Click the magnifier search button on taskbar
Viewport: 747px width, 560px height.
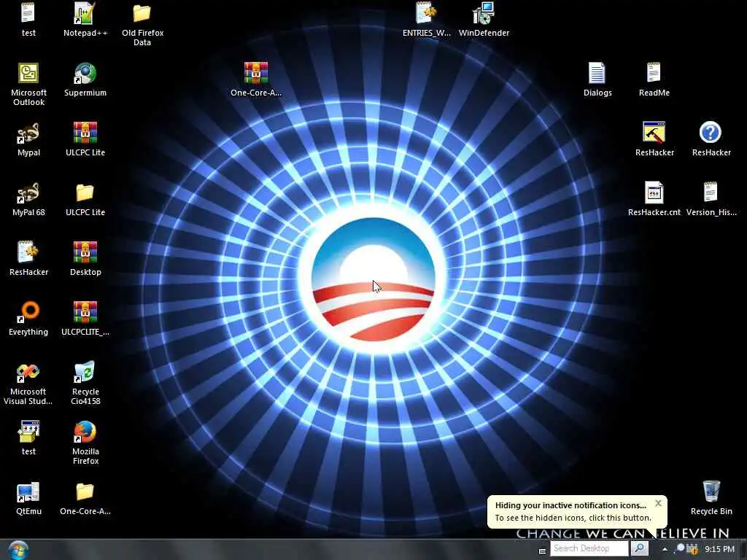click(639, 548)
